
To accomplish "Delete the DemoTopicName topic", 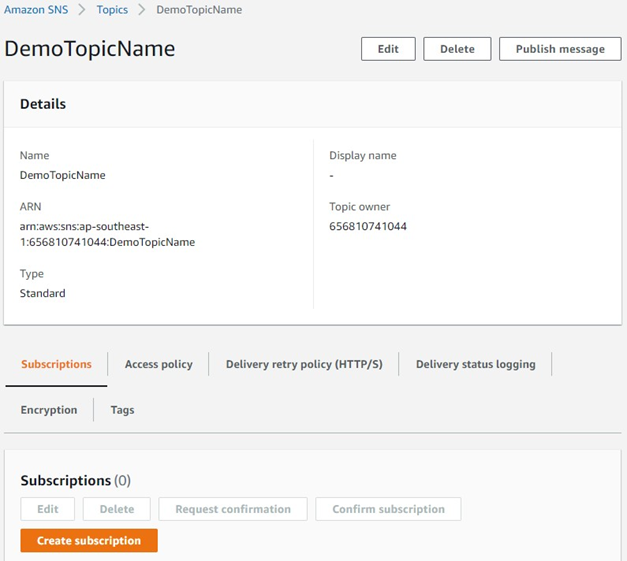I will pos(457,49).
